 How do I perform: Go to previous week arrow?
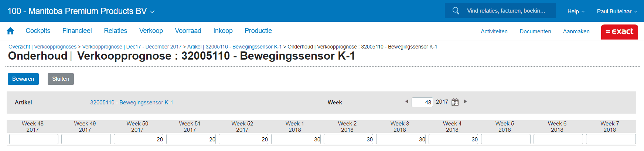pyautogui.click(x=407, y=101)
